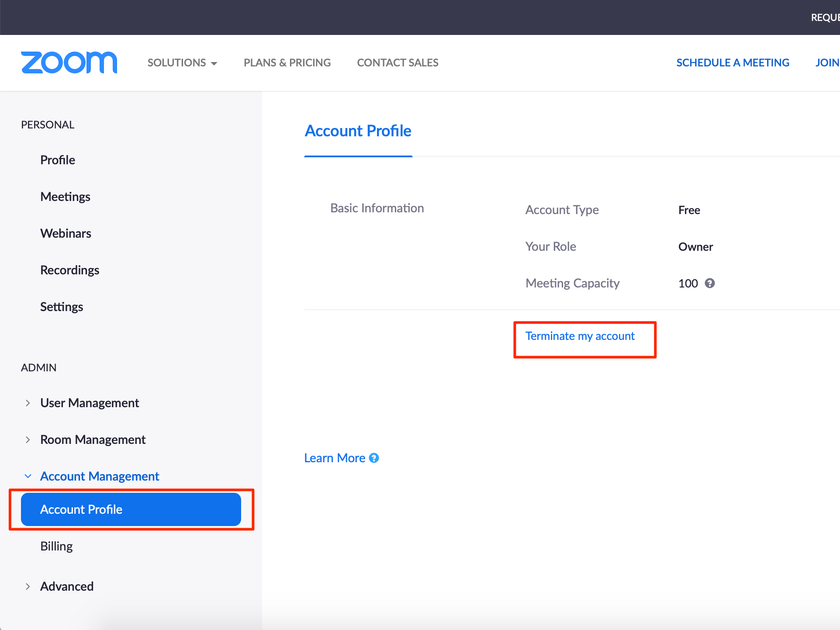Expand the Advanced section

(x=67, y=586)
